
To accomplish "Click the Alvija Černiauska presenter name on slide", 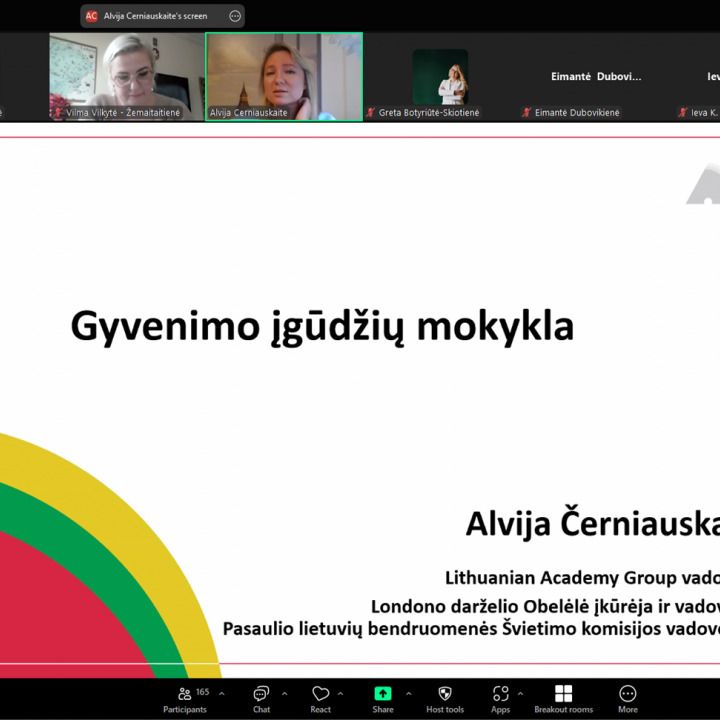I will 593,523.
